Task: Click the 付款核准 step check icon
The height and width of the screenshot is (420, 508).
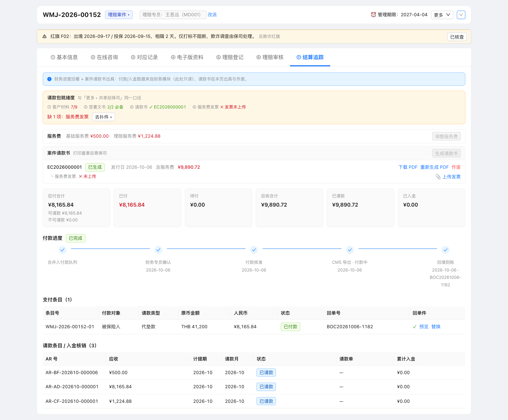Action: point(254,250)
